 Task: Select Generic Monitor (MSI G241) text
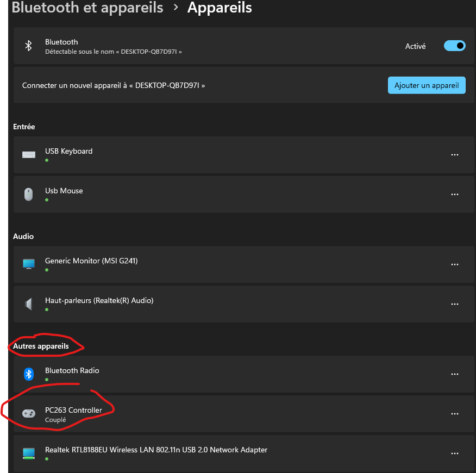91,261
